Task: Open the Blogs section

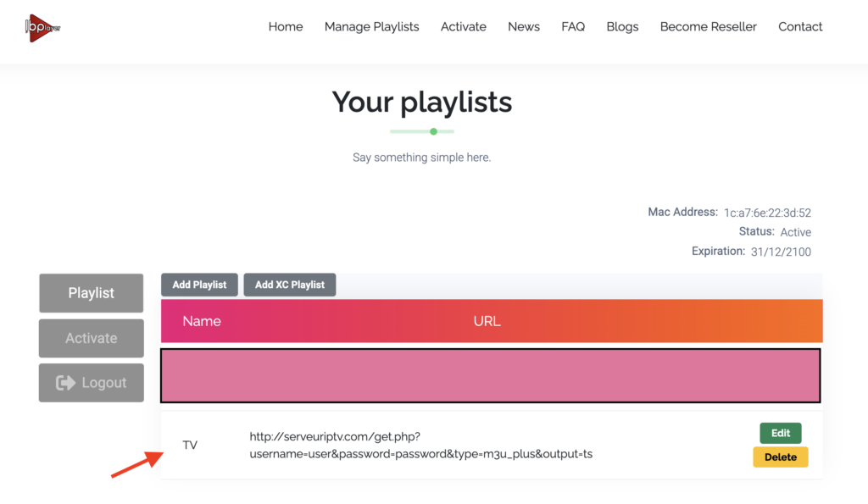Action: 622,26
